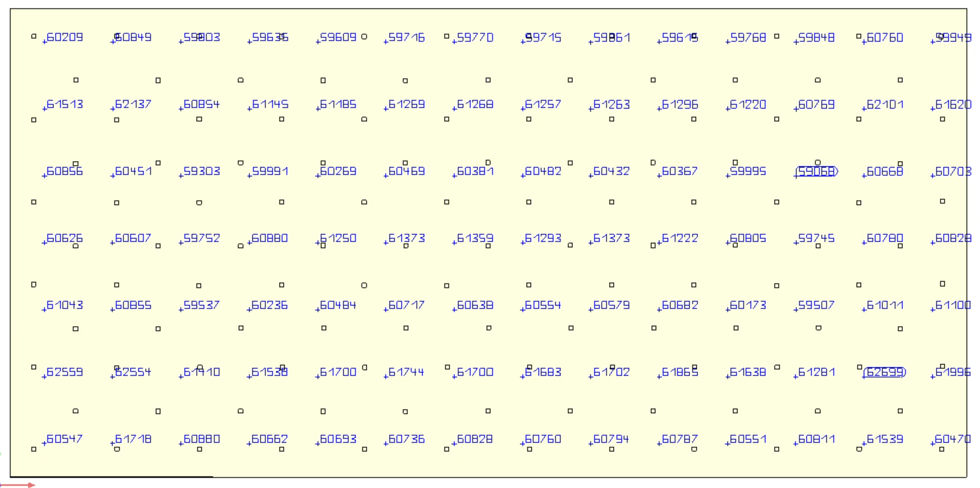The image size is (980, 488).
Task: Select the point label 59303
Action: pyautogui.click(x=201, y=171)
